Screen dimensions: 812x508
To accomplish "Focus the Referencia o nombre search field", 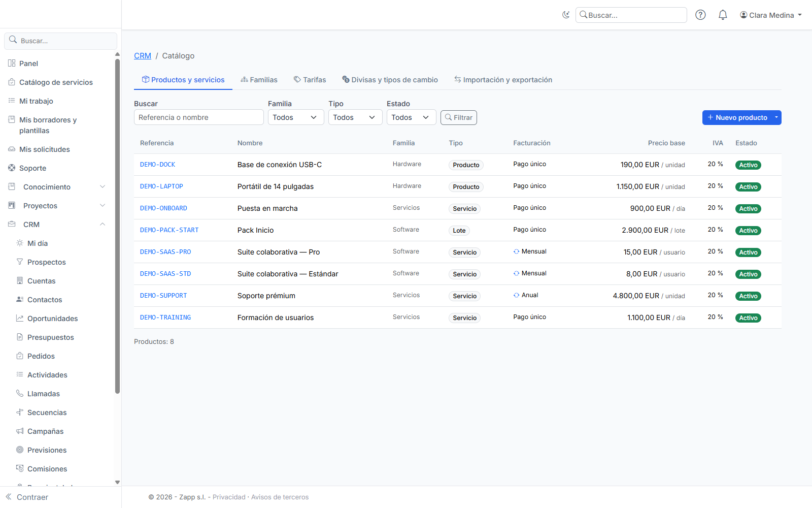I will coord(199,117).
